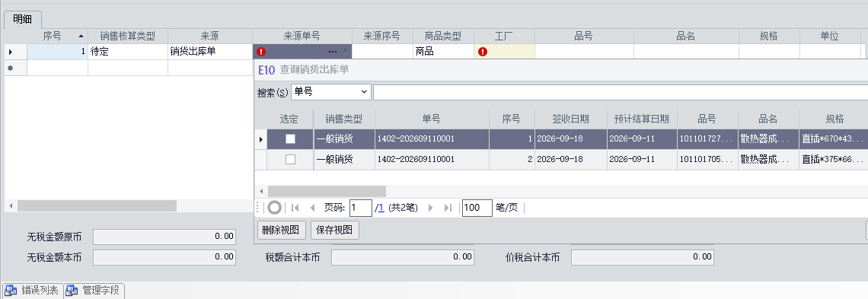Open the 管理字段 bottom tab
The image size is (868, 299).
(x=94, y=290)
